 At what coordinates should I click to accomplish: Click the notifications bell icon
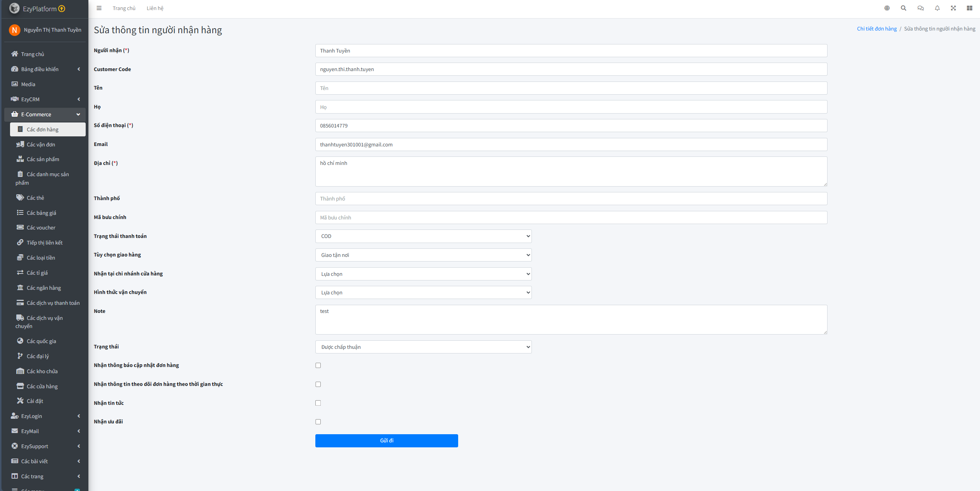click(x=937, y=8)
